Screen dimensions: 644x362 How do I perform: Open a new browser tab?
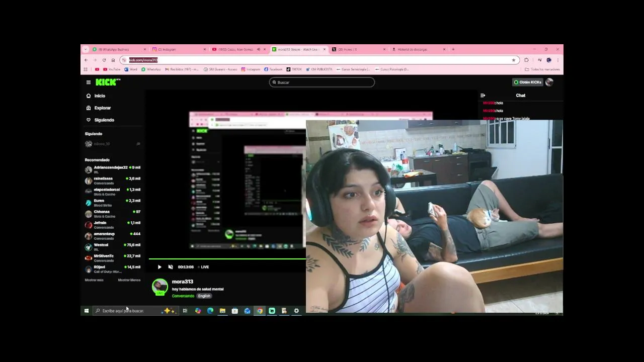tap(453, 49)
